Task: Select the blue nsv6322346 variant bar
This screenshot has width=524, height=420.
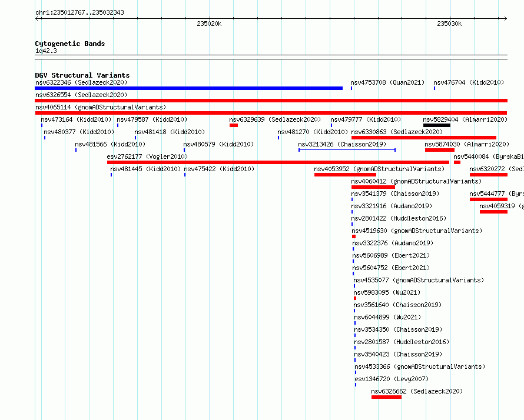Action: pos(189,88)
